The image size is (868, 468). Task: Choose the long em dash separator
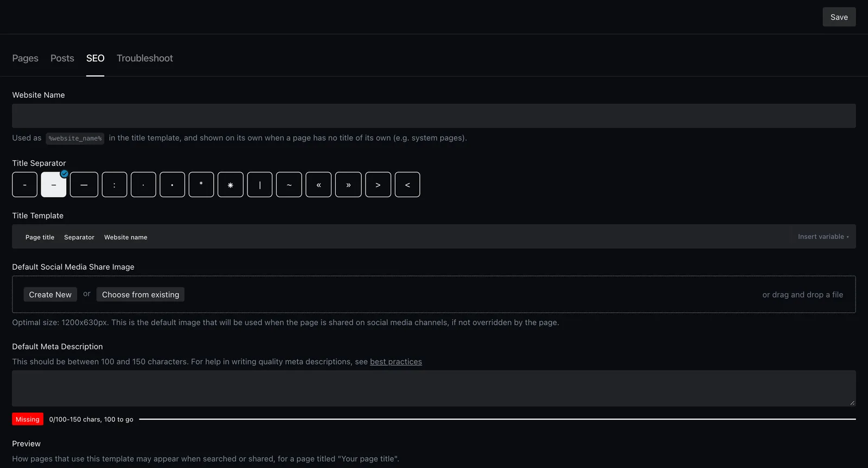pos(84,185)
